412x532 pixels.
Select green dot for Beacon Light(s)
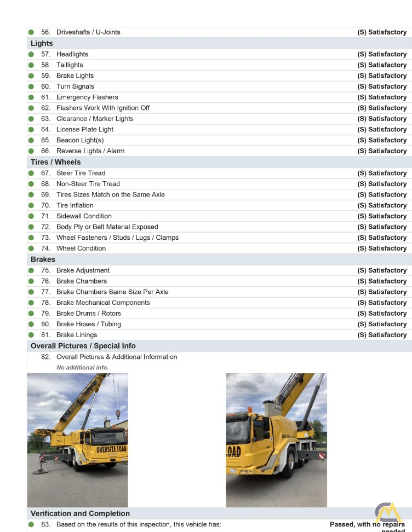coord(31,140)
